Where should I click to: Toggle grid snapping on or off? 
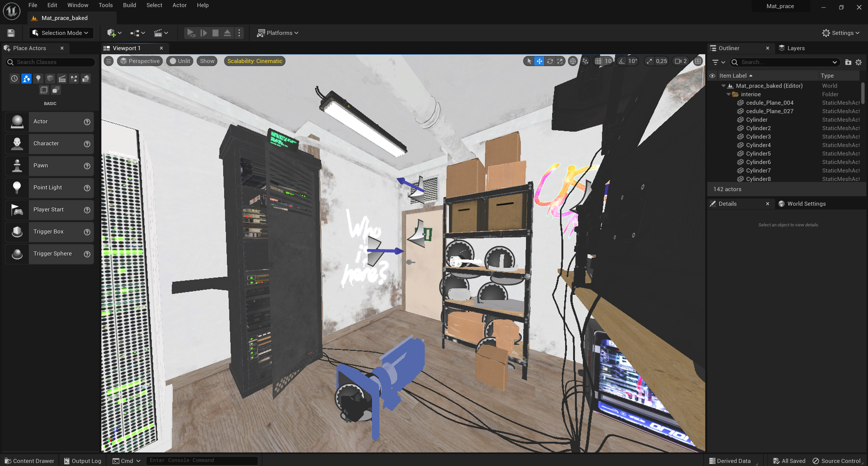(598, 61)
